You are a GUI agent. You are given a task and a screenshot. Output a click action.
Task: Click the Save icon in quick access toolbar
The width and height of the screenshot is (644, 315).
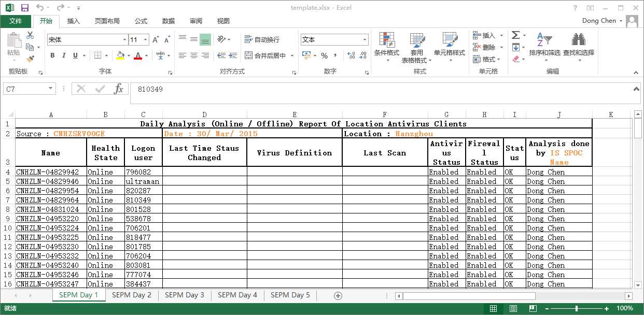(x=25, y=8)
